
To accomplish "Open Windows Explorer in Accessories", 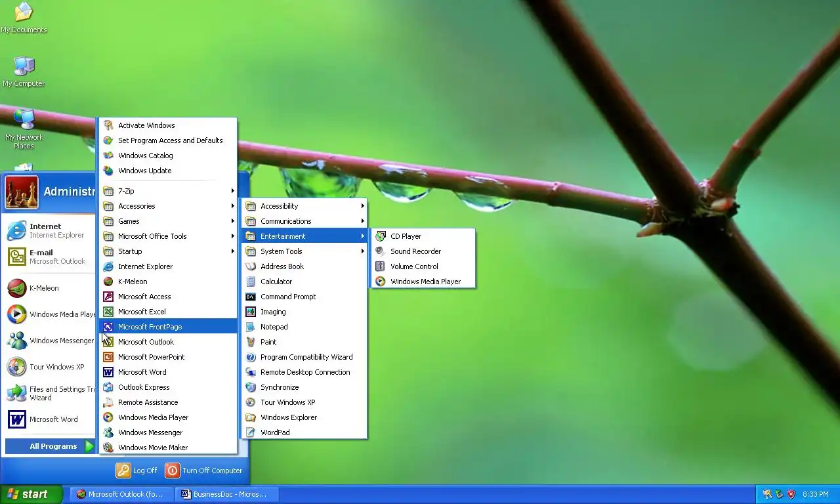I will 304,417.
